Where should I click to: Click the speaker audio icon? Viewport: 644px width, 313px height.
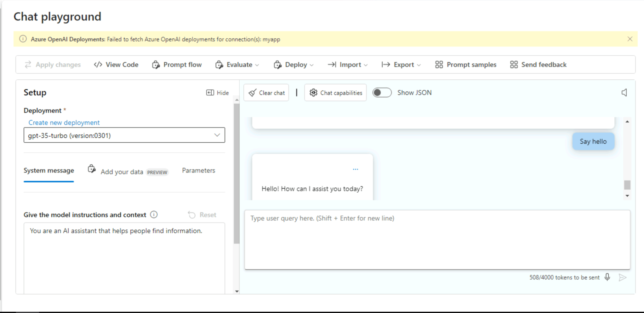click(x=624, y=93)
